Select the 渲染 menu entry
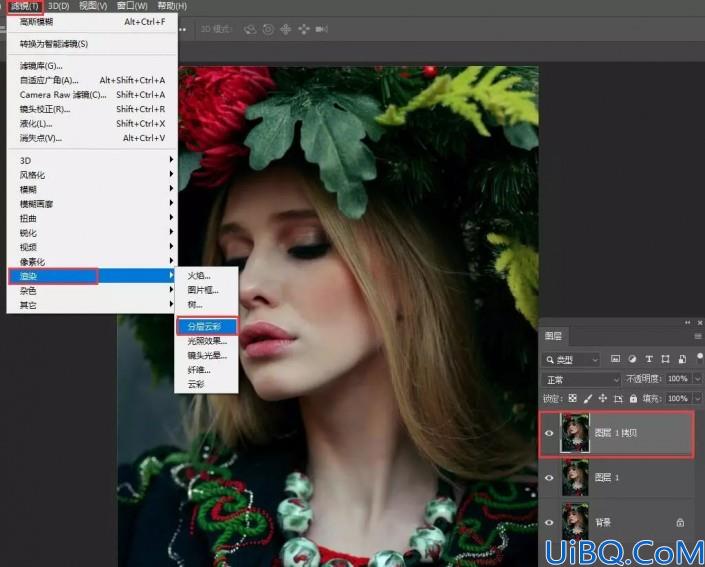Viewport: 705px width, 567px height. [92, 276]
